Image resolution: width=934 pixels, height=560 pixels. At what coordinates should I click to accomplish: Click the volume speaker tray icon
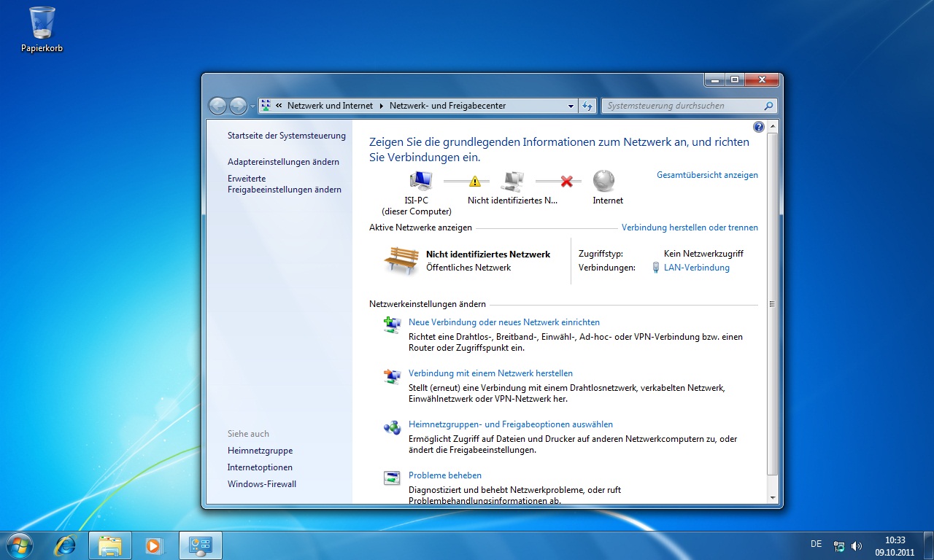tap(857, 545)
